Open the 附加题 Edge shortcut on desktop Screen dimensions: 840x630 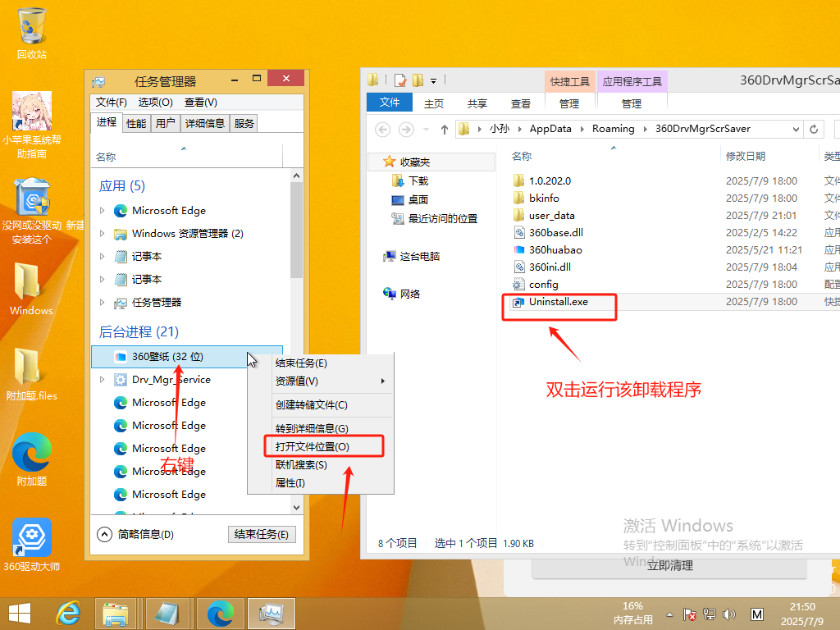point(32,459)
